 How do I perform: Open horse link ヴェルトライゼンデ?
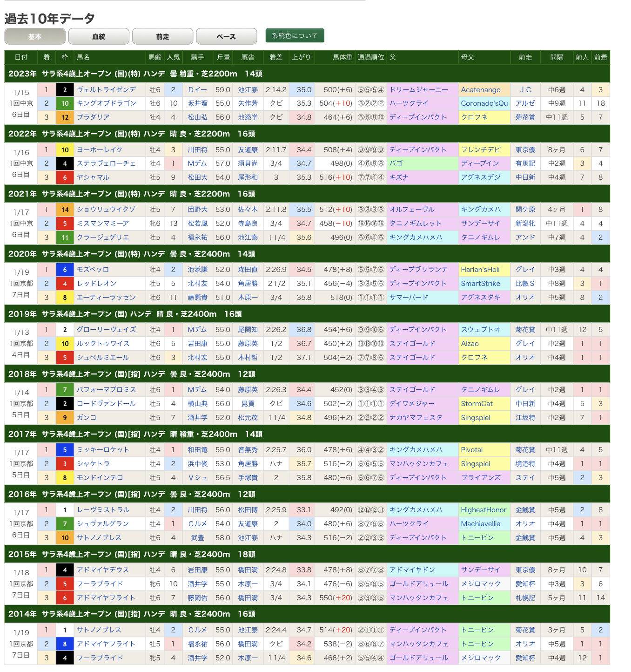(106, 89)
